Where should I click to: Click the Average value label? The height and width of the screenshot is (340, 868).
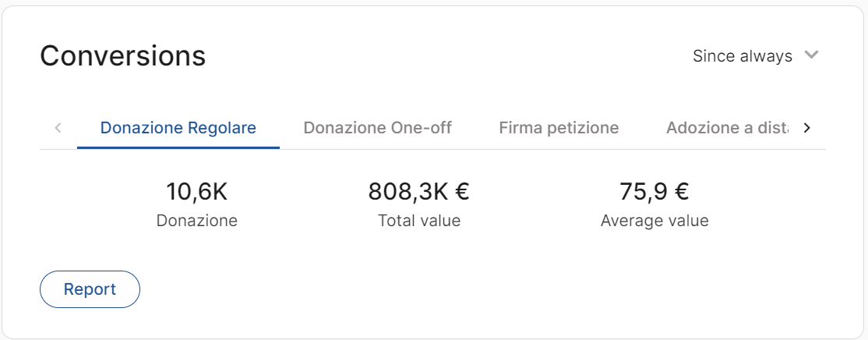654,221
